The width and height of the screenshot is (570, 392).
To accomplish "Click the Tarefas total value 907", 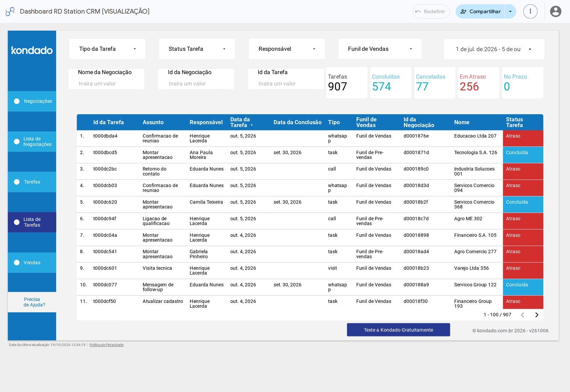I will point(337,87).
